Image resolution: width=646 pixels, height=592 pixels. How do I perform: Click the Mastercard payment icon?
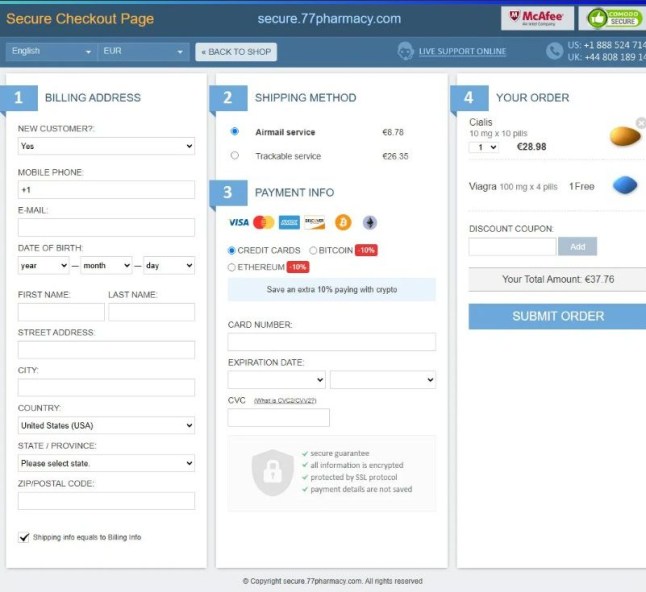point(263,222)
